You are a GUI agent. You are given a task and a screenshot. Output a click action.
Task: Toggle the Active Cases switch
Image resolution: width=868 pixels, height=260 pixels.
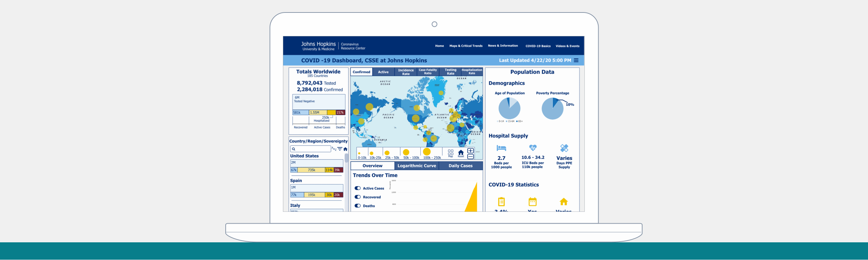tap(358, 188)
